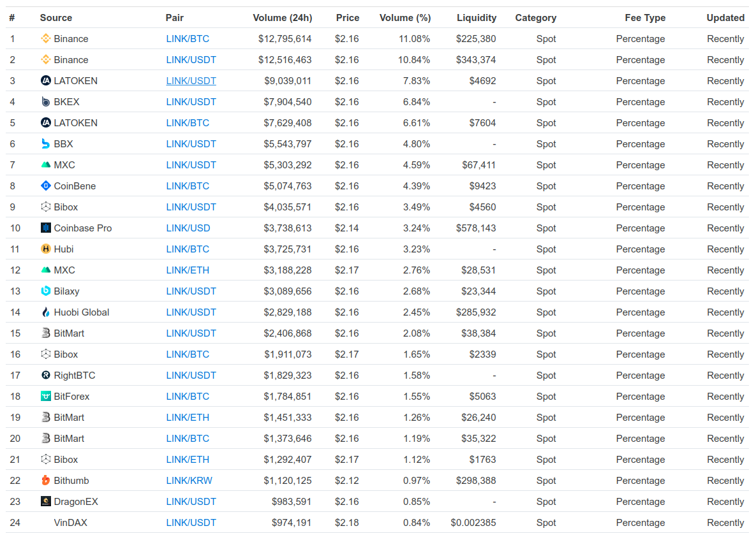Click the BKEX exchange logo icon
This screenshot has height=533, width=756.
click(46, 101)
